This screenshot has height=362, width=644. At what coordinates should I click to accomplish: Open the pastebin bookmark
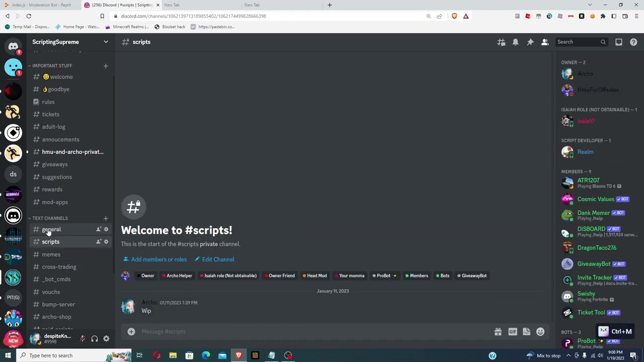(x=213, y=27)
